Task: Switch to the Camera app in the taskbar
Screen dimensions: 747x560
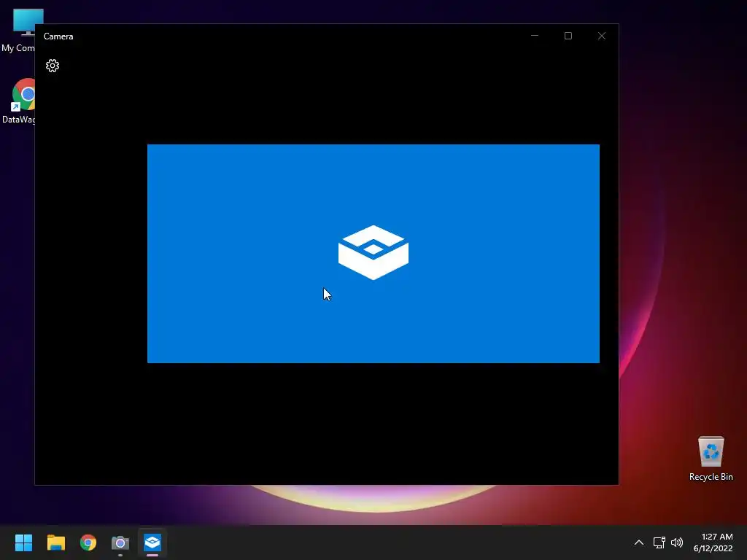Action: click(120, 542)
